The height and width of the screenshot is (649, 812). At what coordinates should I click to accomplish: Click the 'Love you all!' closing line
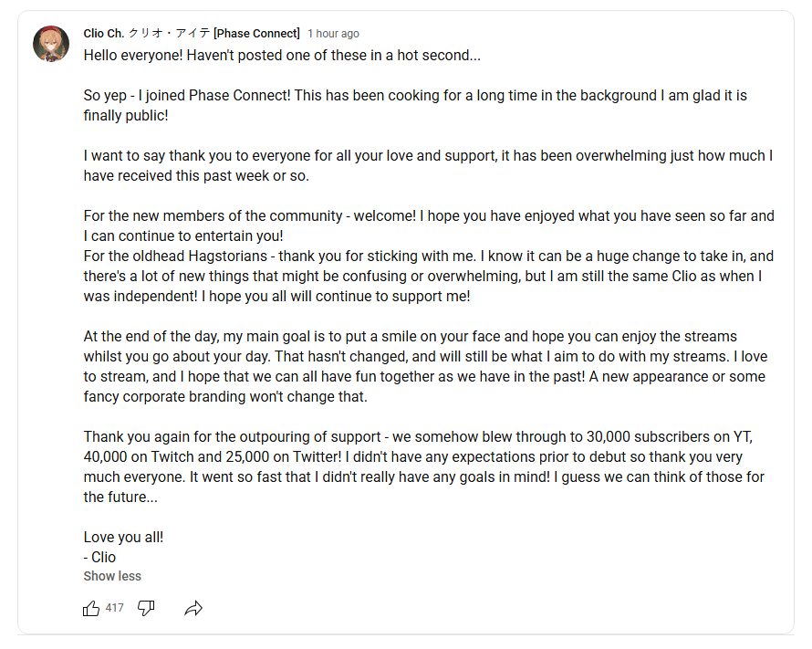tap(123, 537)
